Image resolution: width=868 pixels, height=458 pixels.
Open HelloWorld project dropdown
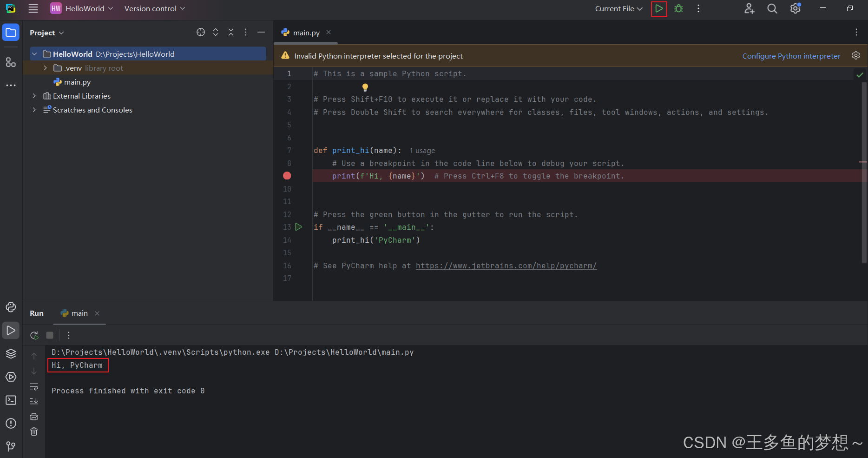[82, 8]
